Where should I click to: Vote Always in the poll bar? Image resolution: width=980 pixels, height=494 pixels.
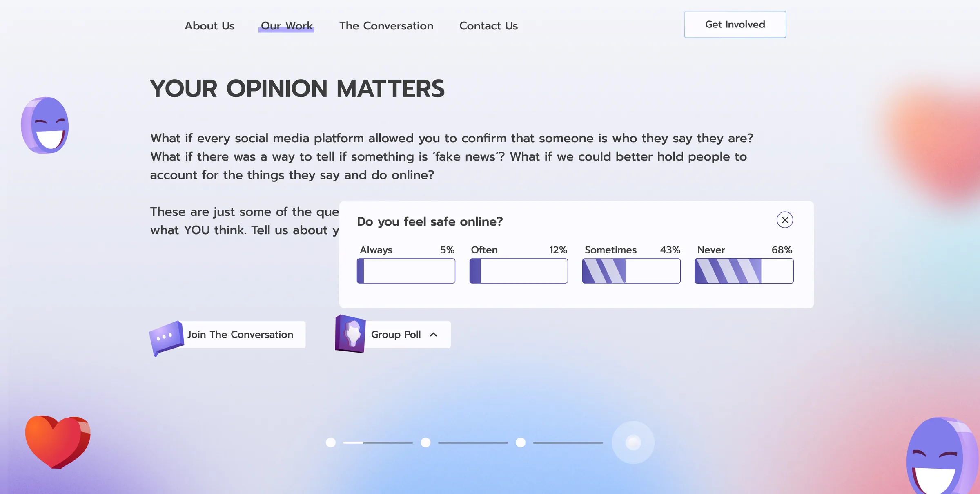(406, 271)
